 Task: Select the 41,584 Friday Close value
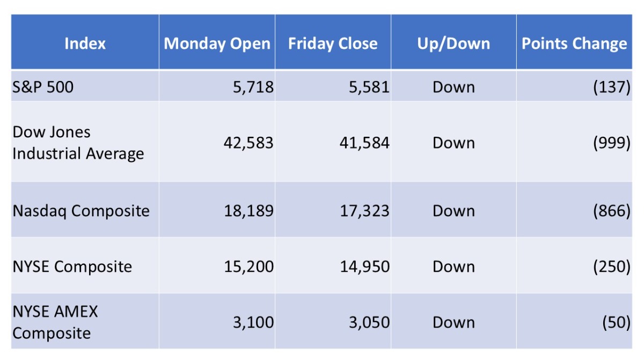pos(365,143)
